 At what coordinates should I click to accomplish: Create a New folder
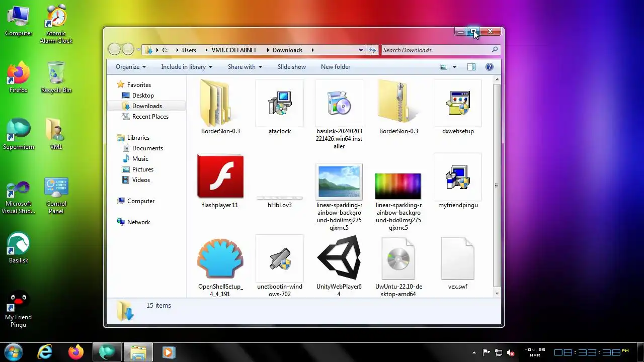pyautogui.click(x=336, y=67)
